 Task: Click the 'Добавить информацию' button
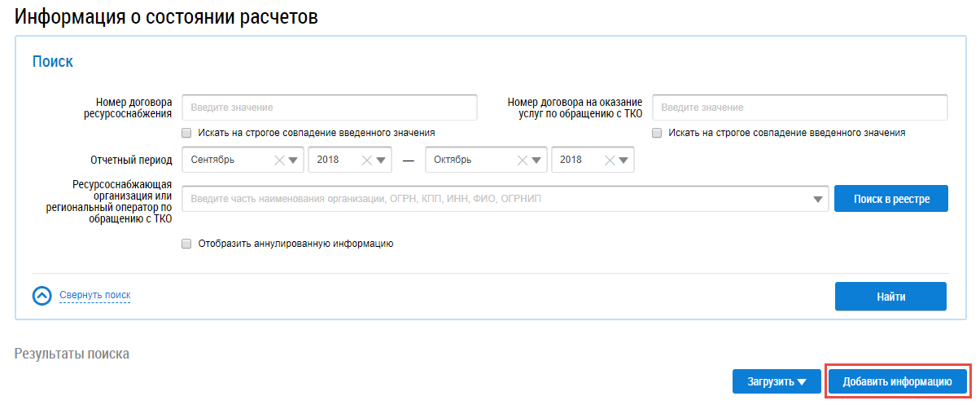897,381
